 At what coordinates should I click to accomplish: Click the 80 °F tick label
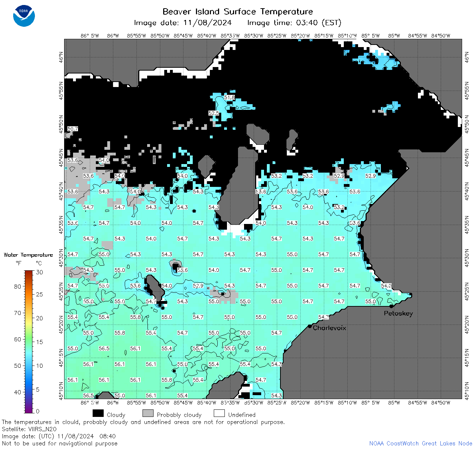pyautogui.click(x=17, y=286)
